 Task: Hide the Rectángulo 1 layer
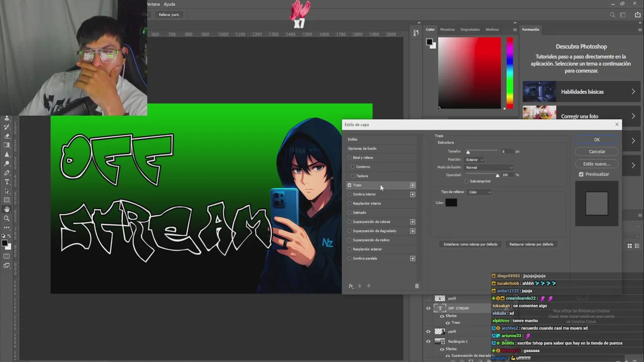point(429,341)
